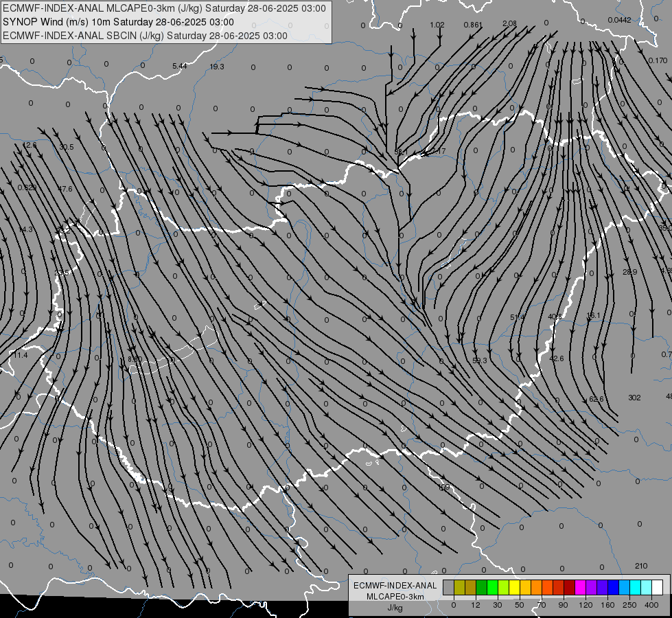Click the legend tick label 12

point(476,605)
